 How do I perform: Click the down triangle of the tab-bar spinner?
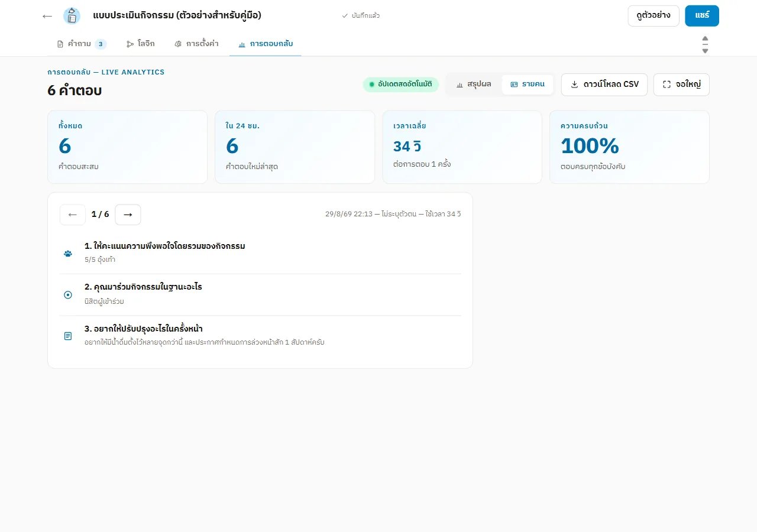(x=705, y=51)
